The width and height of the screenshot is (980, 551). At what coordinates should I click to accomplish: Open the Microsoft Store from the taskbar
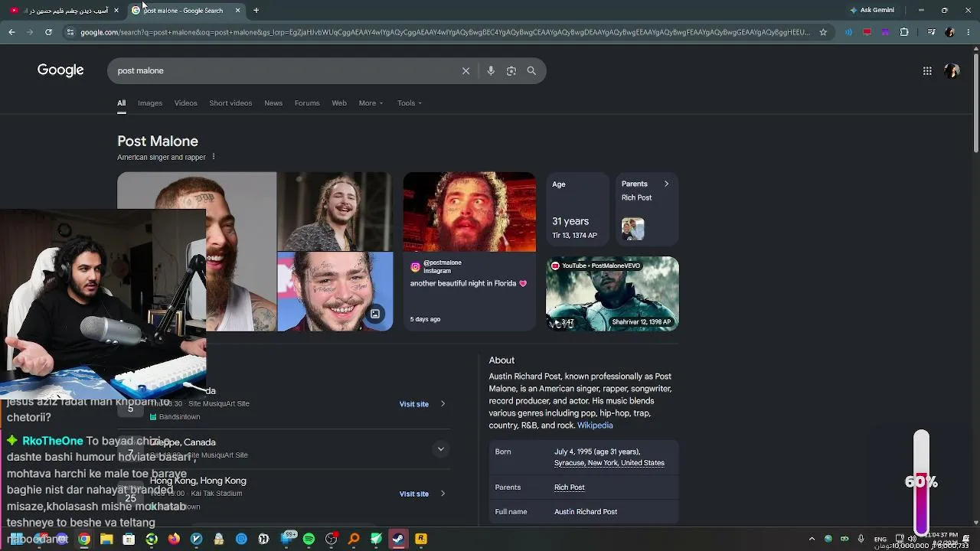(x=129, y=539)
